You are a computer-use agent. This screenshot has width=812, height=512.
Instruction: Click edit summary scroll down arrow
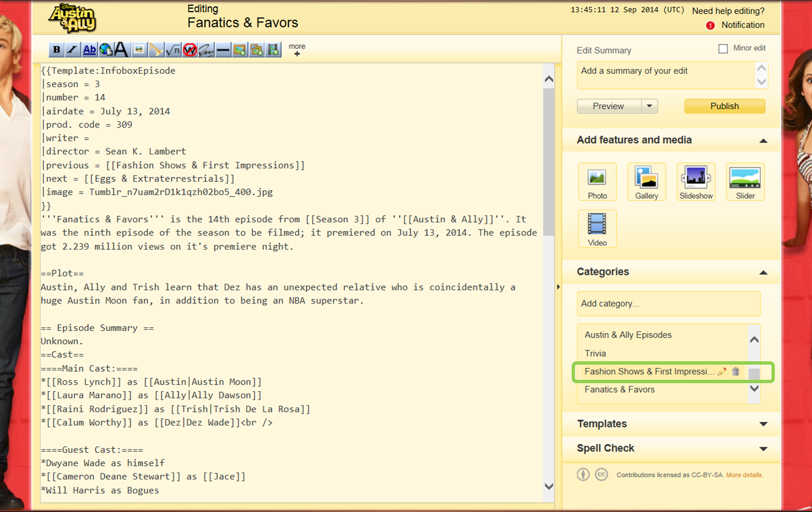coord(761,82)
